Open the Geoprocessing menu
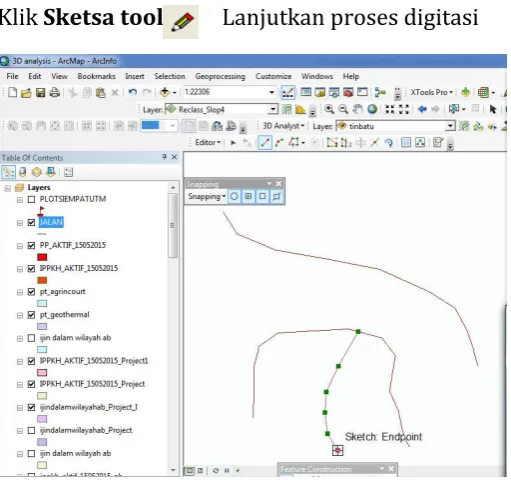511x480 pixels. 220,76
